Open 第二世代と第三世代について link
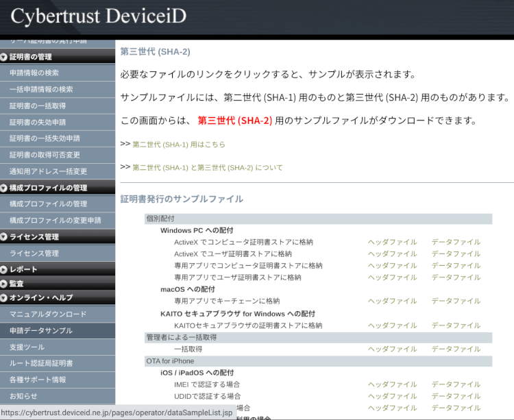514x420 pixels. 207,168
